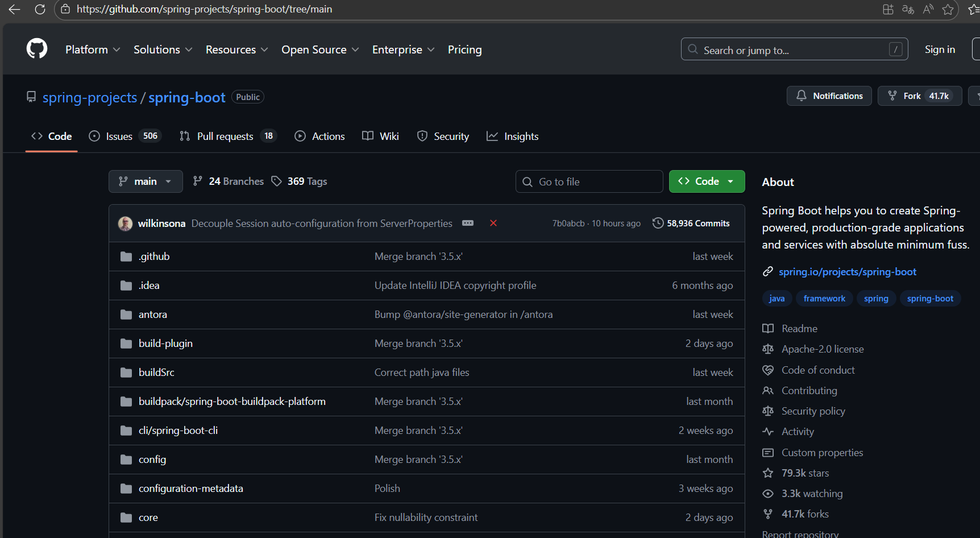The width and height of the screenshot is (980, 538).
Task: Open the antora folder
Action: click(x=153, y=314)
